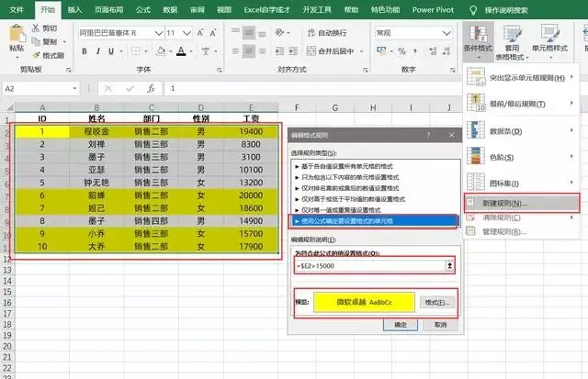Click the yellow format preview swatch
The image size is (588, 379).
coord(364,302)
